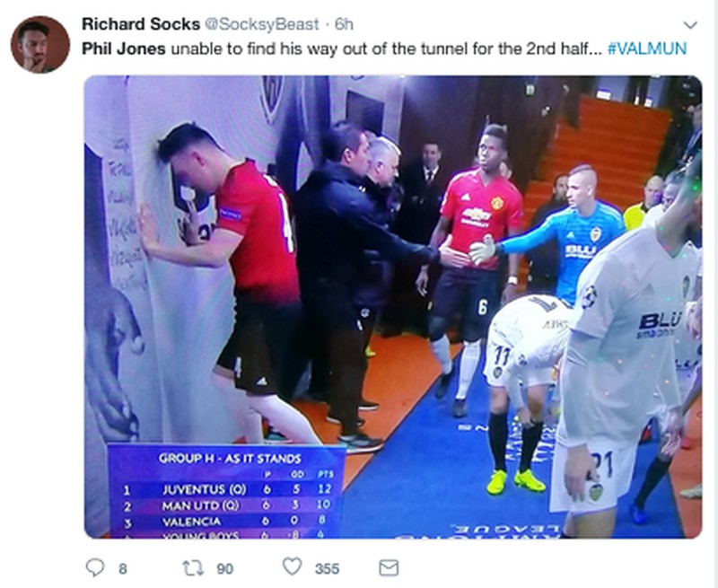The width and height of the screenshot is (718, 588).
Task: Click the Richard Socks display name
Action: click(141, 24)
